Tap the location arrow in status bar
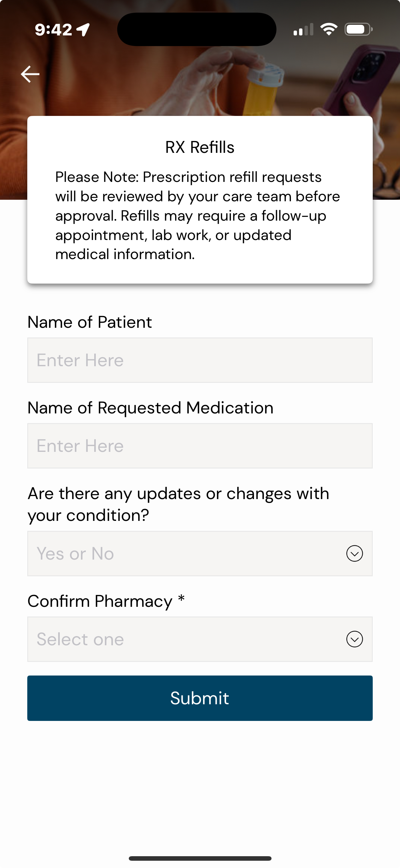Image resolution: width=400 pixels, height=868 pixels. 83,30
